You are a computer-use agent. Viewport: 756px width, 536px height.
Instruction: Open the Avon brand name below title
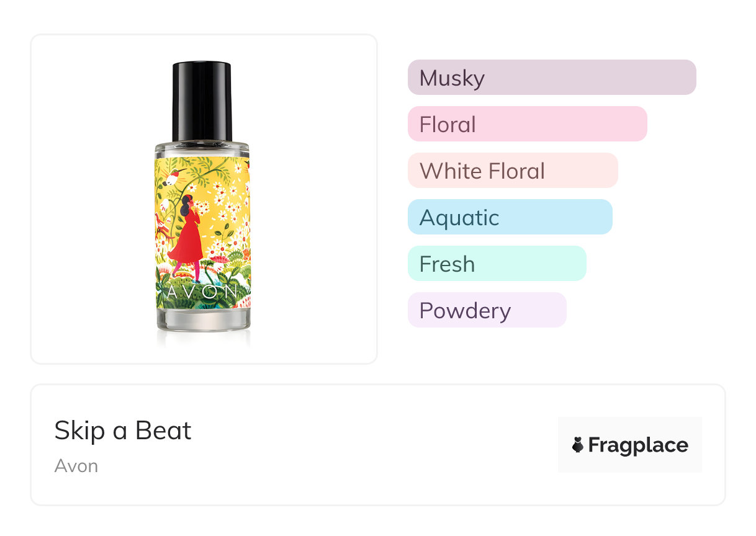point(76,466)
